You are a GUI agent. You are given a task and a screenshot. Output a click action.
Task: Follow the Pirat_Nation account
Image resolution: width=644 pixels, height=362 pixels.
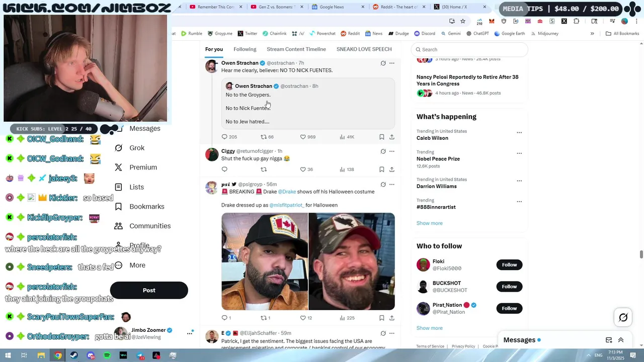(x=509, y=308)
